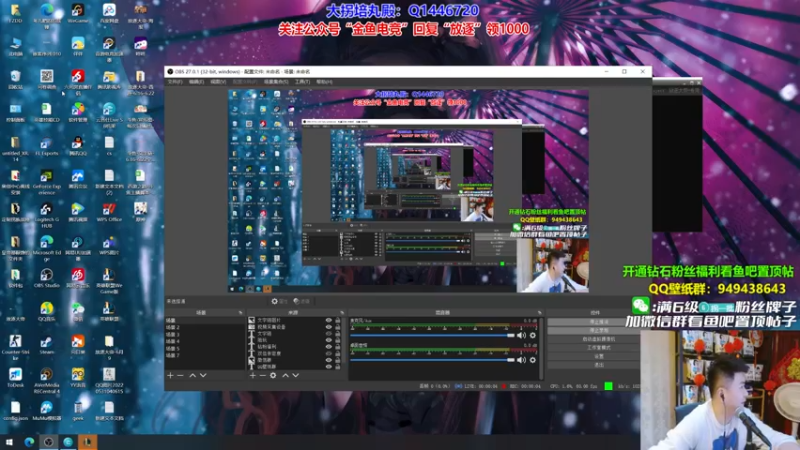Toggle visibility eye of first source row

(329, 320)
